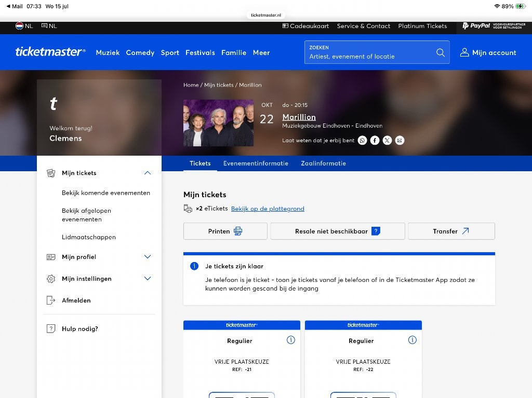Image resolution: width=532 pixels, height=398 pixels.
Task: Open Service & Contact link
Action: point(363,26)
